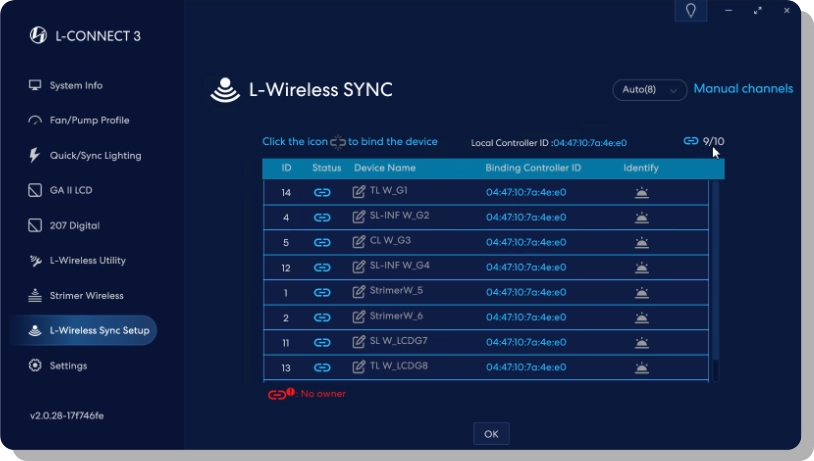Edit the name of TL W_G1 device
814x461 pixels.
pyautogui.click(x=359, y=192)
